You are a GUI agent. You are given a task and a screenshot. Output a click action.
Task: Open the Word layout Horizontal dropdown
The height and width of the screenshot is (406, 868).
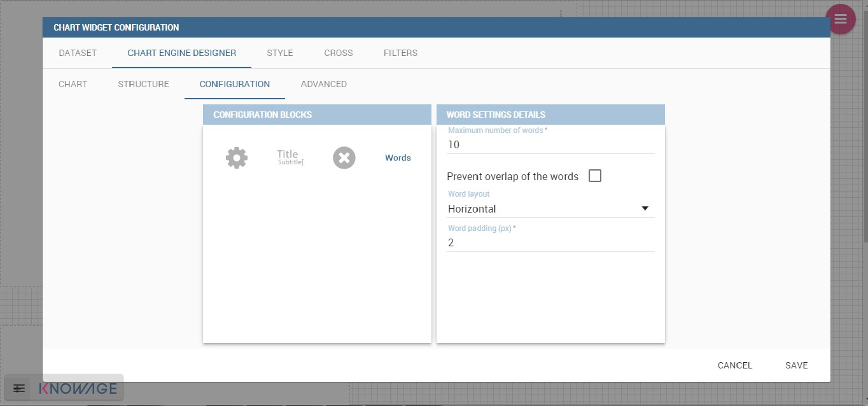pyautogui.click(x=550, y=209)
